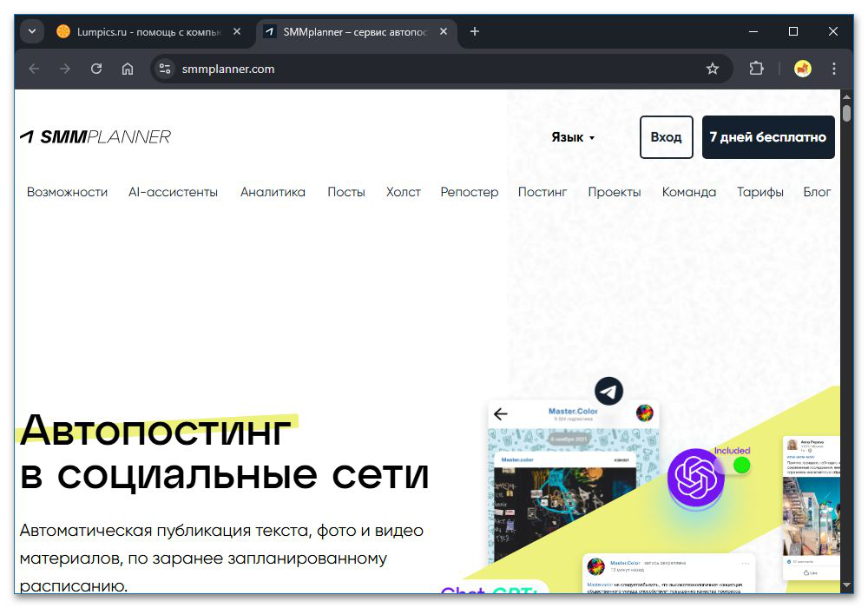Go to the Аналитика section
Viewport: 868px width, 608px height.
[273, 192]
